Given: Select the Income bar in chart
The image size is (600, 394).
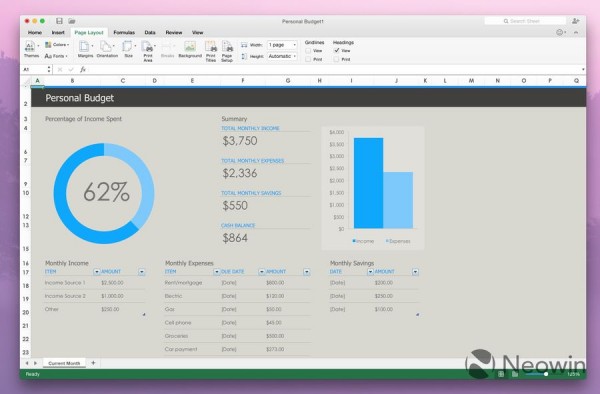Looking at the screenshot, I should pos(368,183).
